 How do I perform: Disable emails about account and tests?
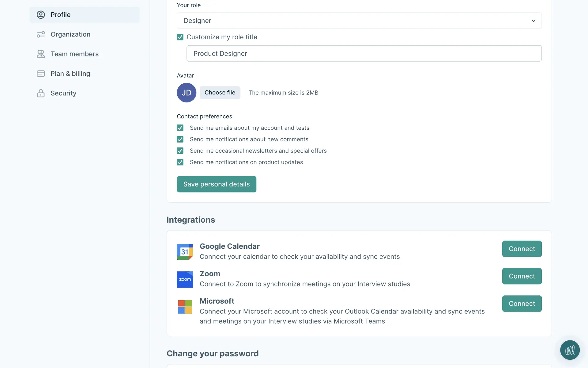click(x=180, y=128)
